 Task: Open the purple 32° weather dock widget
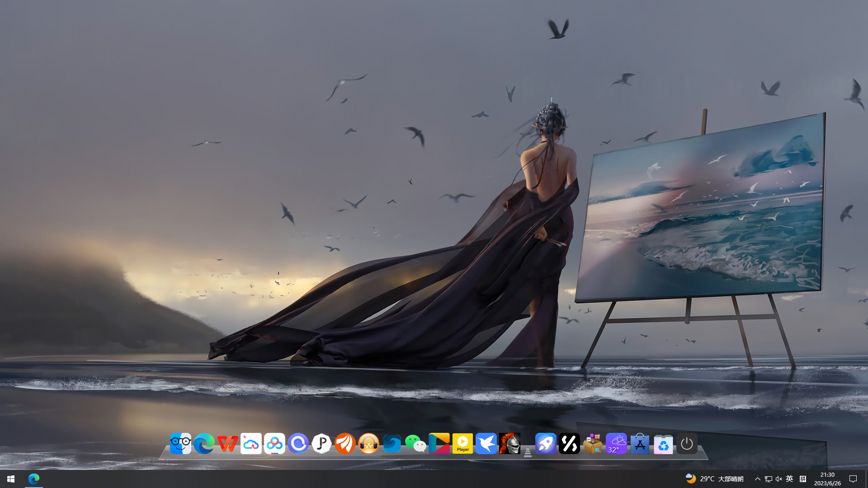(616, 444)
